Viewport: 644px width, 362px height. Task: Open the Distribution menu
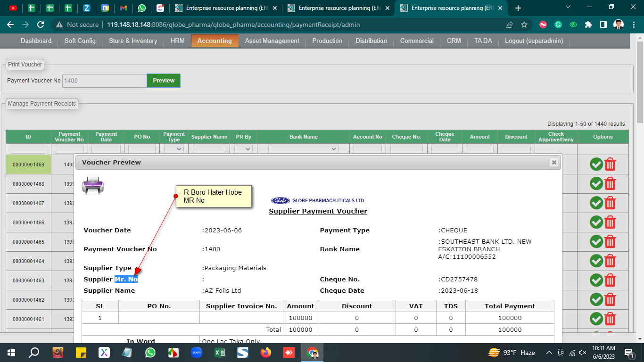pyautogui.click(x=371, y=41)
